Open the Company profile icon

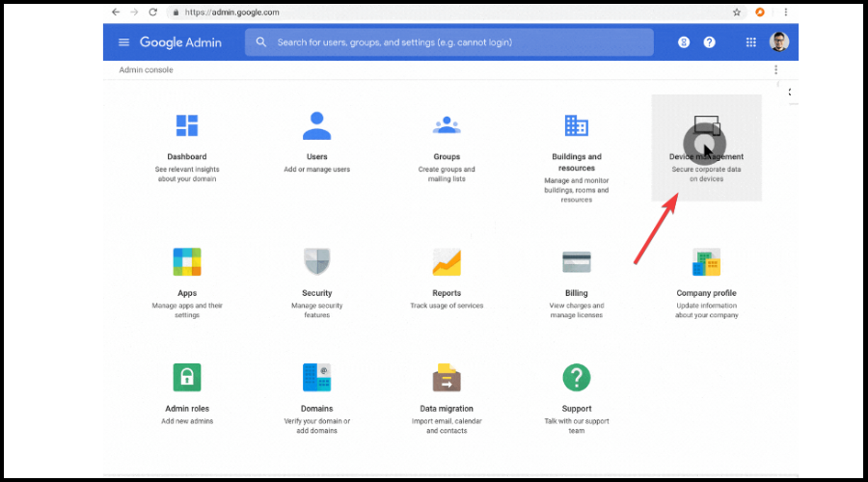[706, 262]
